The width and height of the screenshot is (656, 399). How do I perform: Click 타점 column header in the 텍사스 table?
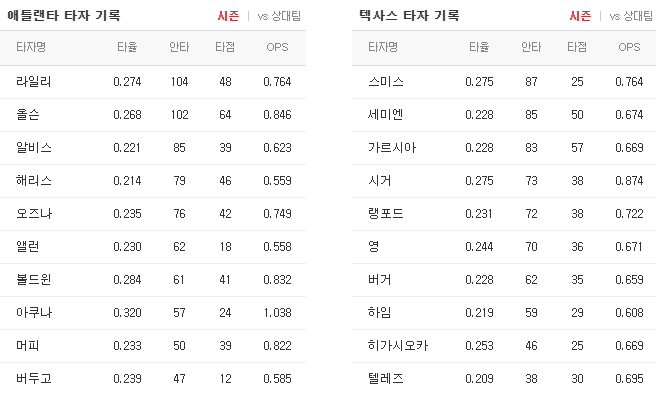(x=577, y=47)
